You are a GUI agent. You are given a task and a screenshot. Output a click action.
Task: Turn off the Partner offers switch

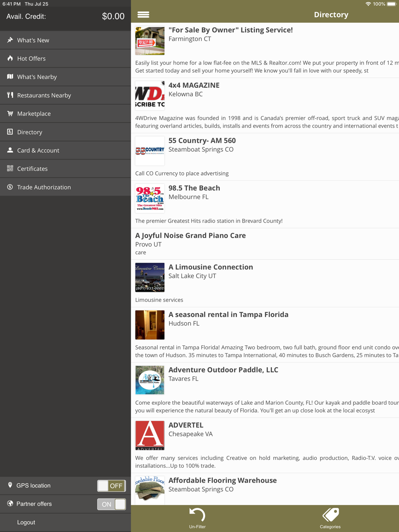111,504
